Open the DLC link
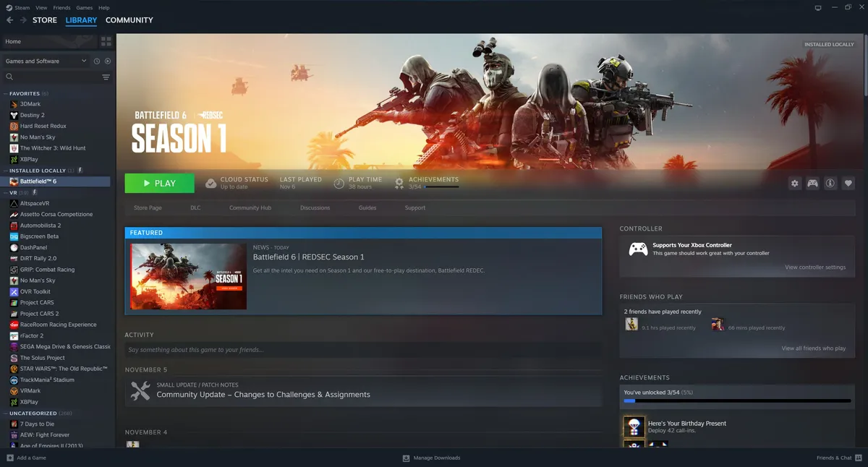This screenshot has width=868, height=467. (195, 208)
